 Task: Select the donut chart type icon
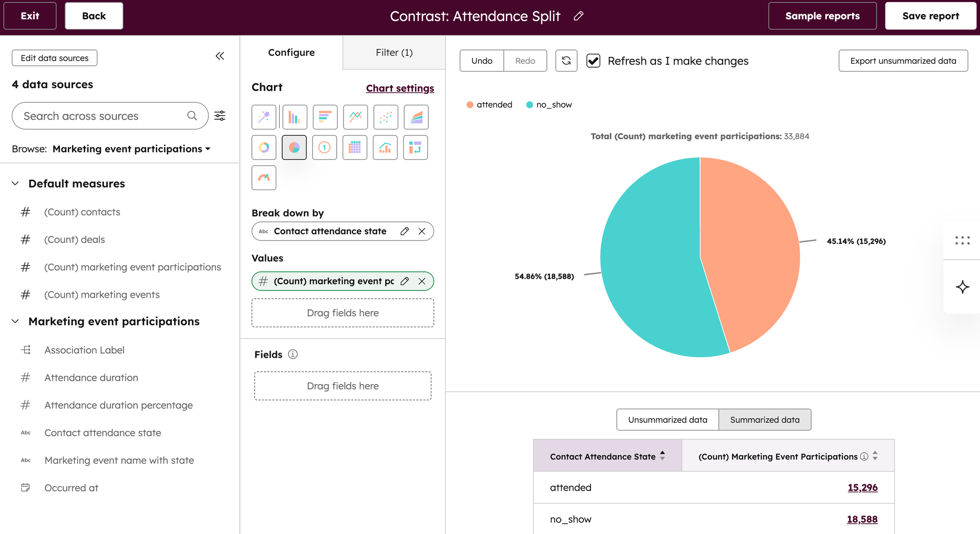[264, 147]
